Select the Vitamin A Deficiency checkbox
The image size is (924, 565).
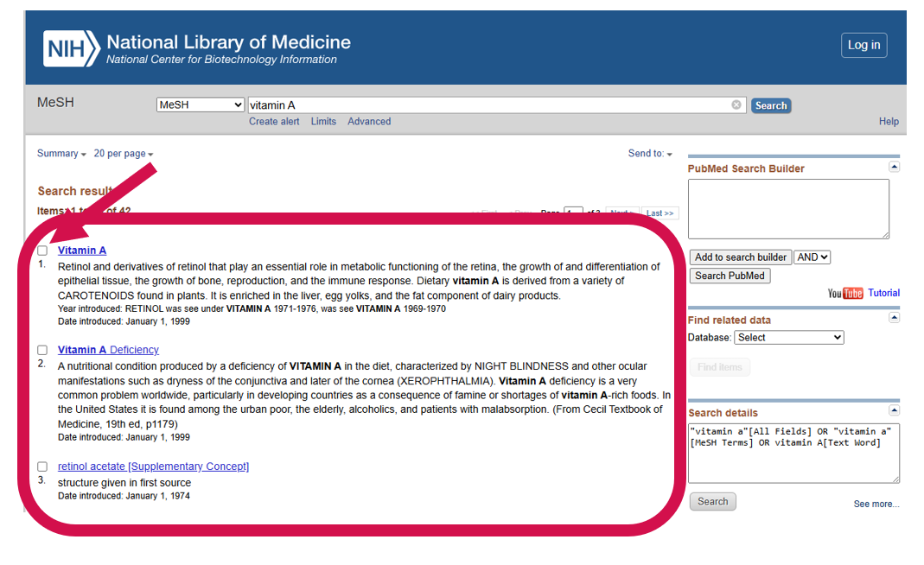[42, 350]
